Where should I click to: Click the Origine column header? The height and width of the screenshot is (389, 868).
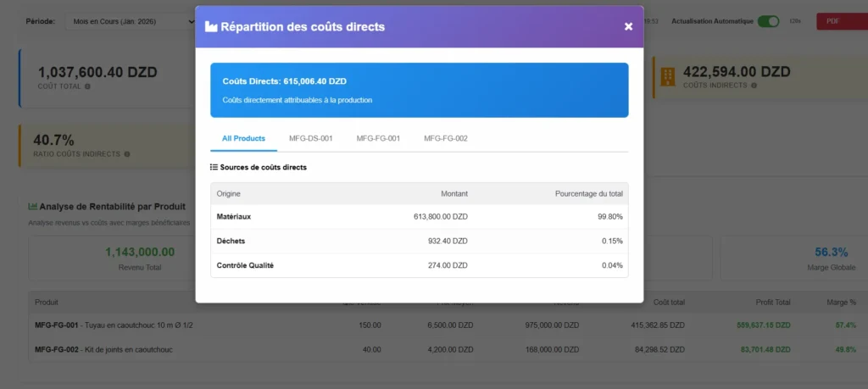coord(229,194)
